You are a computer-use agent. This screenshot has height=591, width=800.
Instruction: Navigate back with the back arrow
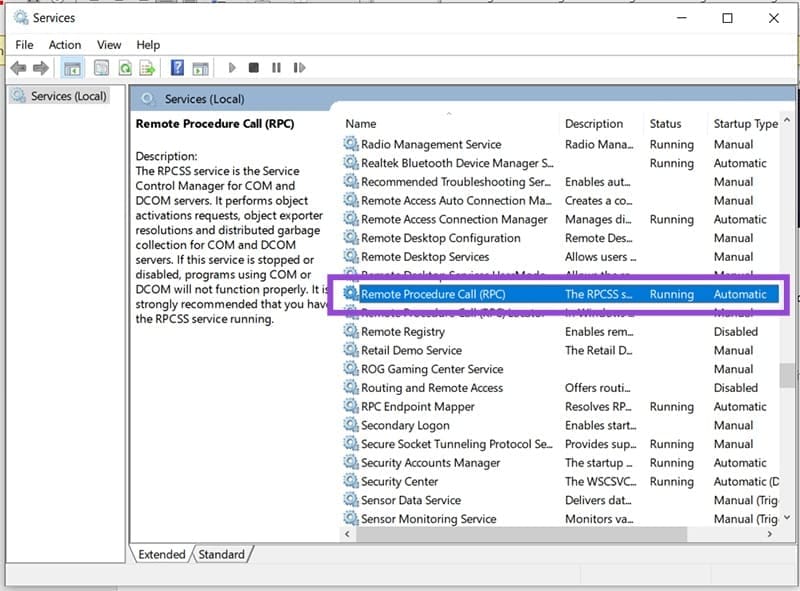pos(17,67)
